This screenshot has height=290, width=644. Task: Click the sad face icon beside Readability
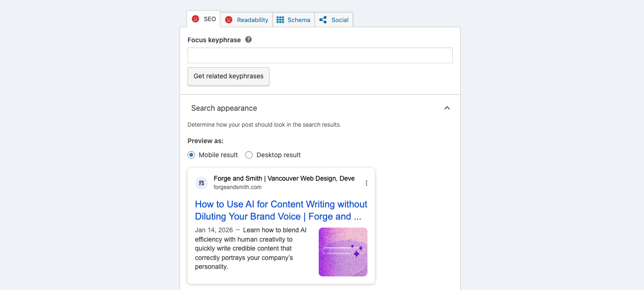click(229, 20)
